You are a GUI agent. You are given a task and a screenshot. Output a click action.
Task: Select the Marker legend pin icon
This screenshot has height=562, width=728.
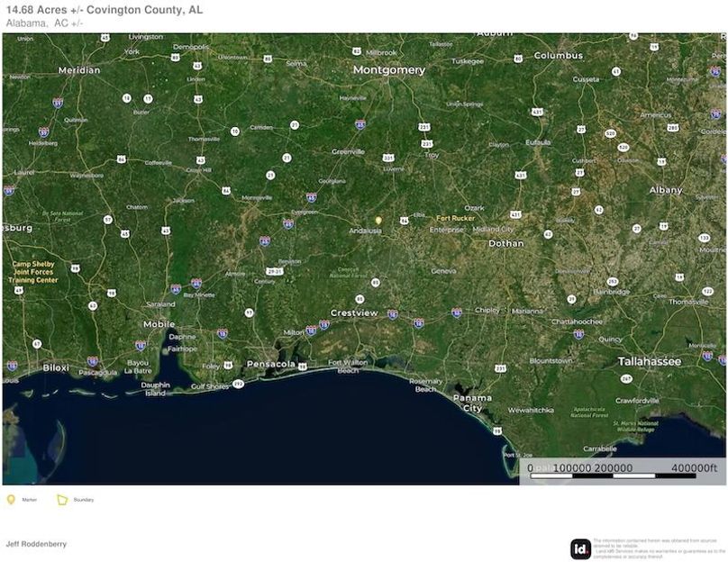[11, 498]
